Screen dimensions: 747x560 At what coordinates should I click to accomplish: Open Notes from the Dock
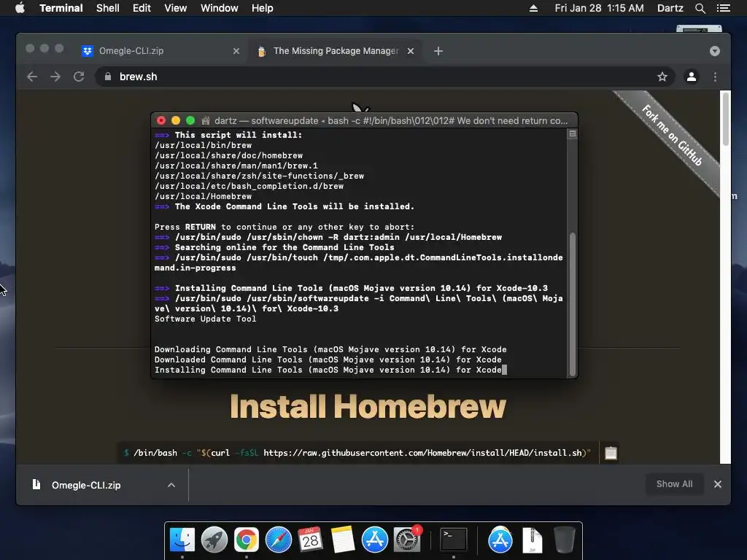point(343,540)
